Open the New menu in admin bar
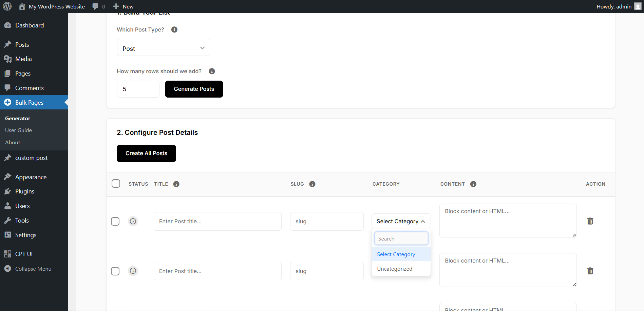 pos(123,6)
